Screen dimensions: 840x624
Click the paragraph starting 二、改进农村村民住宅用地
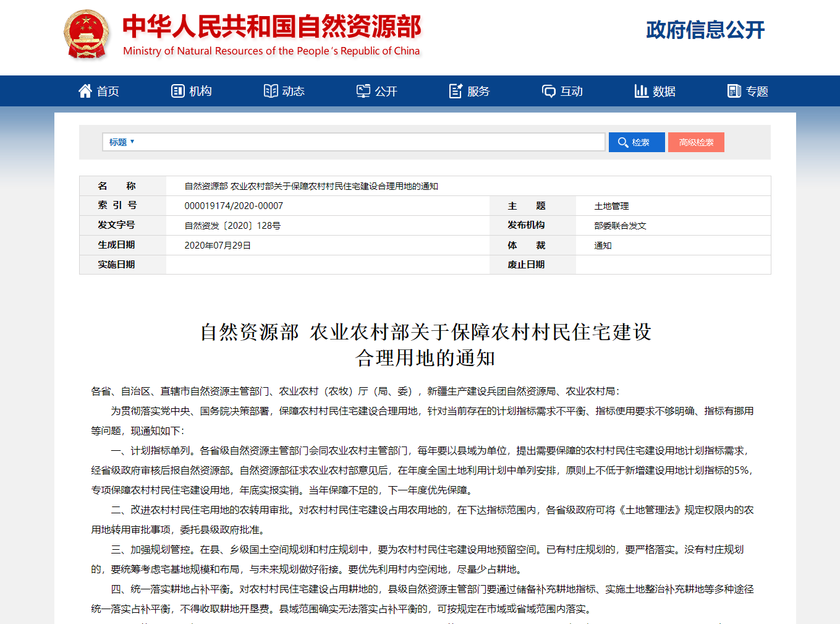(x=423, y=520)
